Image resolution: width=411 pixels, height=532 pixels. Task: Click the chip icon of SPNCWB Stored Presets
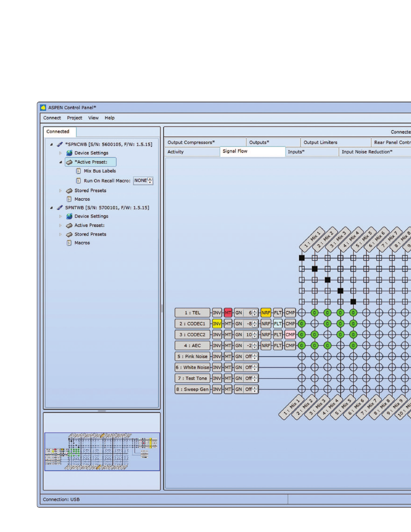[69, 190]
